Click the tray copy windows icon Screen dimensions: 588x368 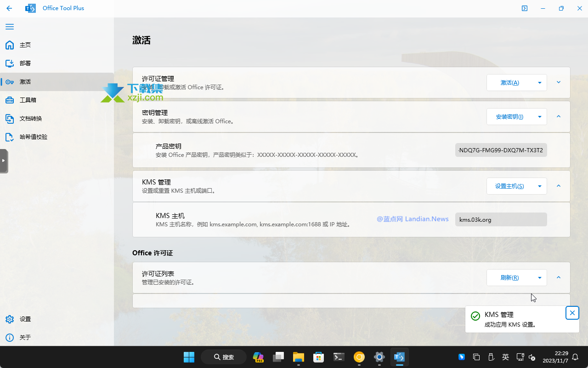[476, 357]
